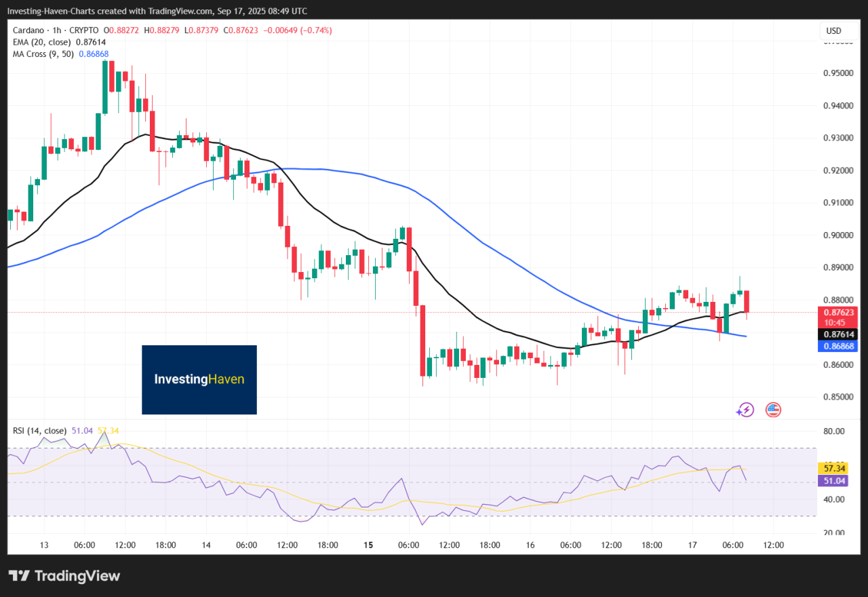Click the red current price label 0.87623
This screenshot has width=868, height=597.
[x=839, y=312]
